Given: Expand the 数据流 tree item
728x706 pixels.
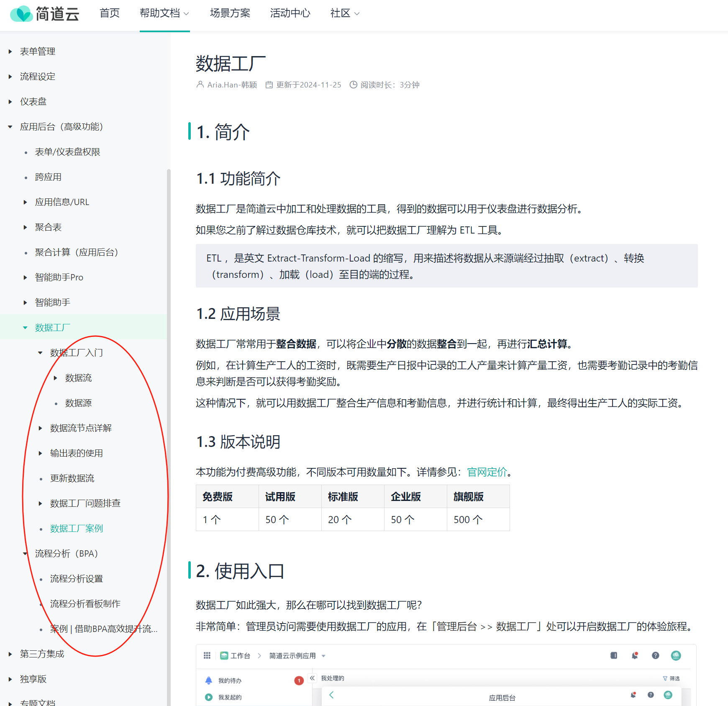Looking at the screenshot, I should 55,378.
